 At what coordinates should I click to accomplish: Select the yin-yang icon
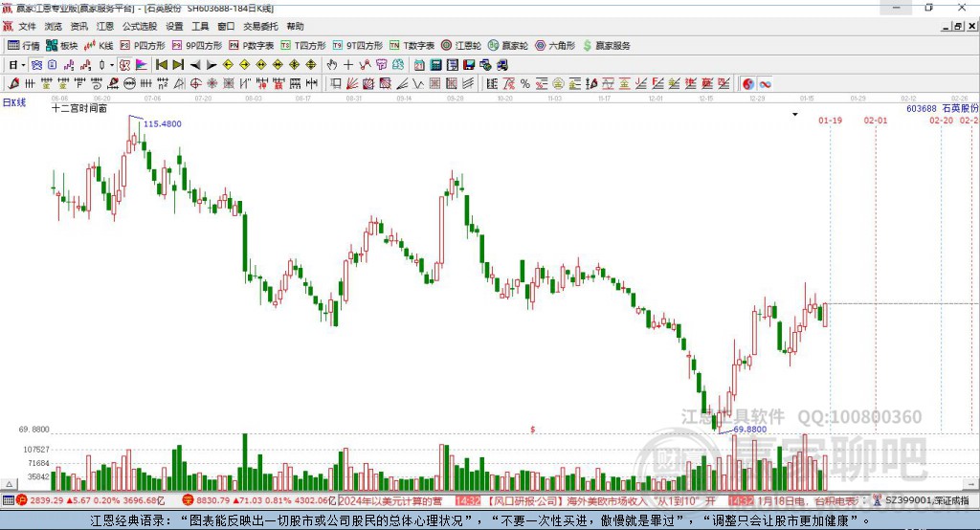tap(748, 84)
